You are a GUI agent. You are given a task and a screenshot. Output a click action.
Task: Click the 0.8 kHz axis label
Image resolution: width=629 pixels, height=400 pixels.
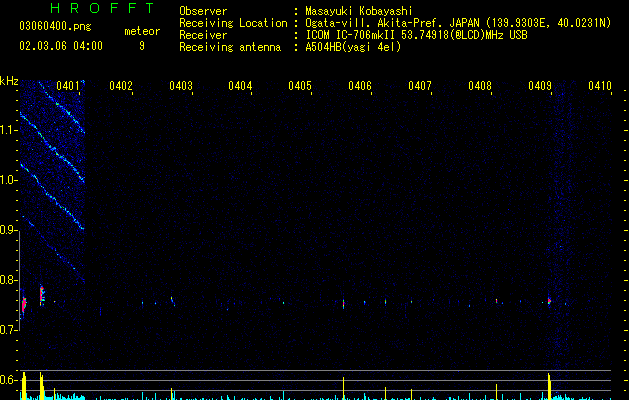click(9, 280)
